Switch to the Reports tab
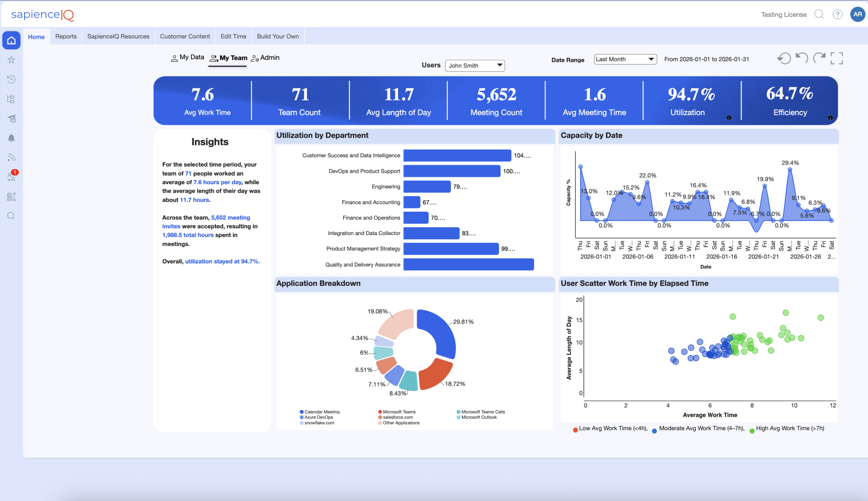This screenshot has width=868, height=501. tap(66, 36)
